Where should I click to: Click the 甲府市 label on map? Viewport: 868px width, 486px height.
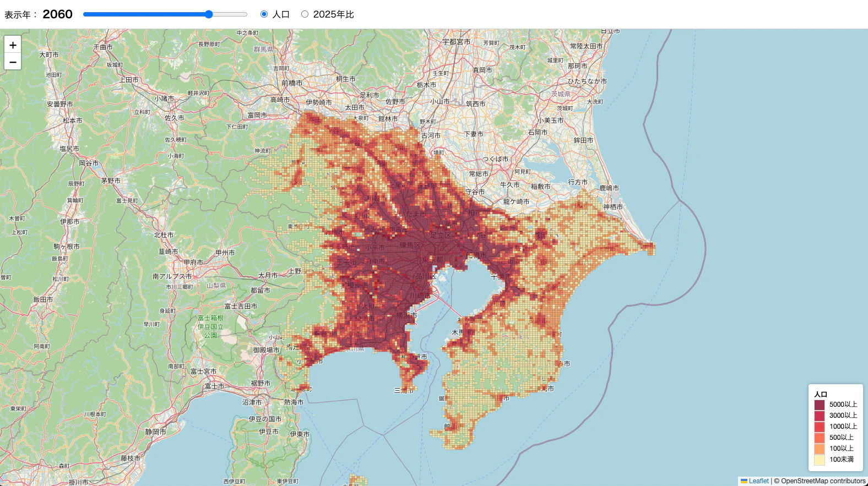[x=193, y=263]
